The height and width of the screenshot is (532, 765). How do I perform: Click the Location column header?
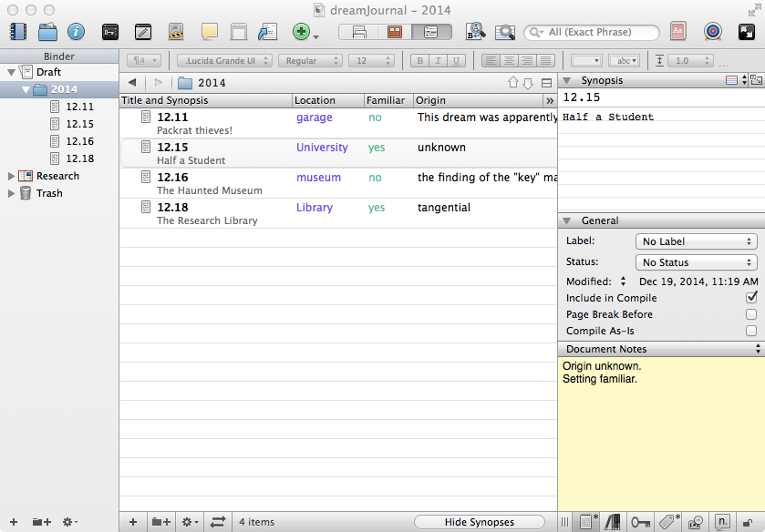coord(328,100)
